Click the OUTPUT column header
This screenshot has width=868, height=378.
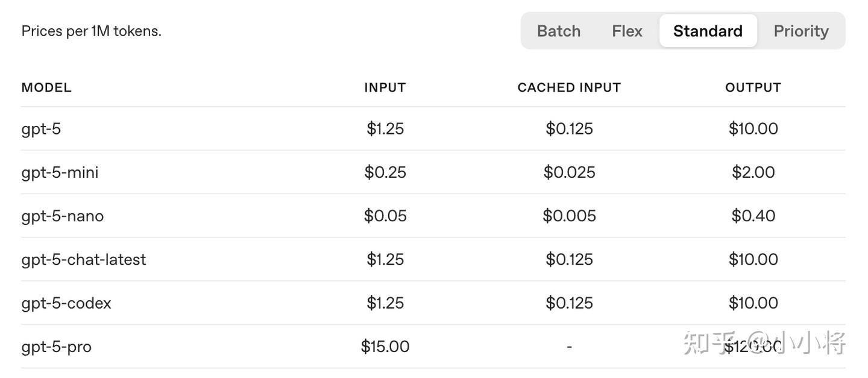click(753, 87)
